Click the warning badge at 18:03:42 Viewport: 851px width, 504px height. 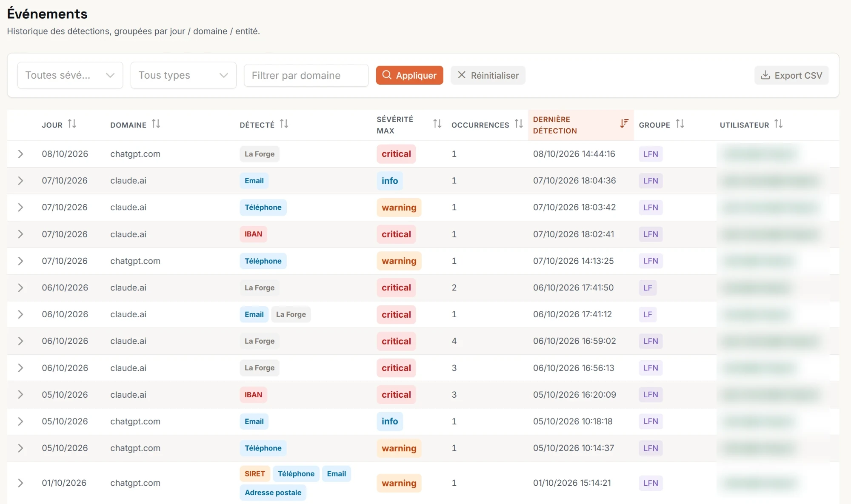click(399, 208)
